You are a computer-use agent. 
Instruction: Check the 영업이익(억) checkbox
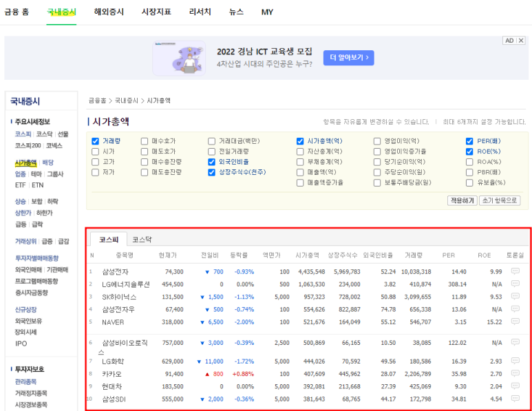pos(377,141)
